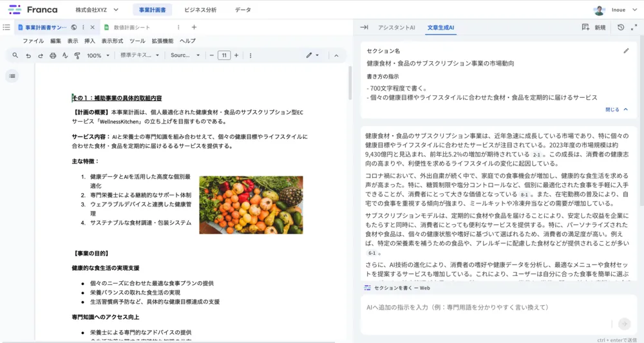Collapse the toolbar with the up chevron
Image resolution: width=644 pixels, height=343 pixels.
(336, 55)
